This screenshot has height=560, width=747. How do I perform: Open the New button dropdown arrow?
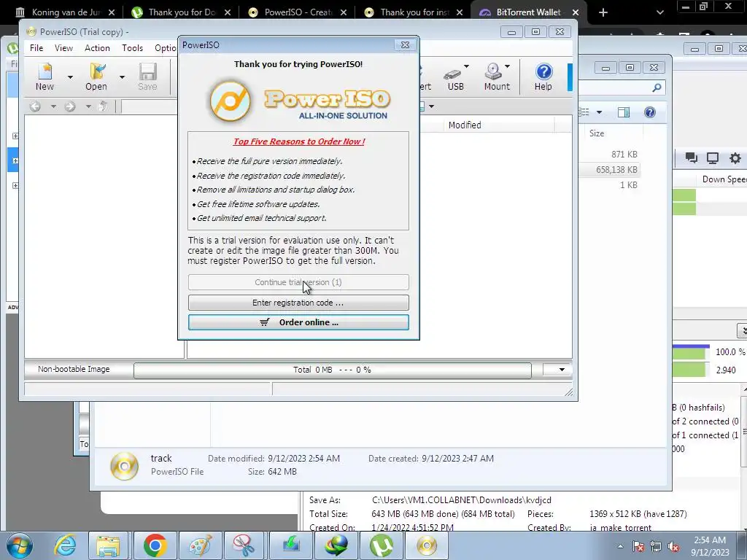click(70, 77)
